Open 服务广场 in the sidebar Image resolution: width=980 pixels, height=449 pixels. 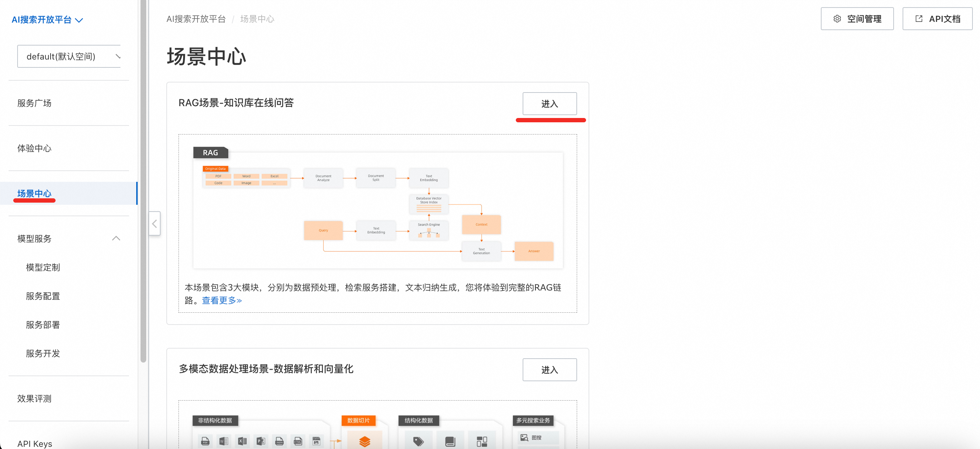tap(34, 103)
